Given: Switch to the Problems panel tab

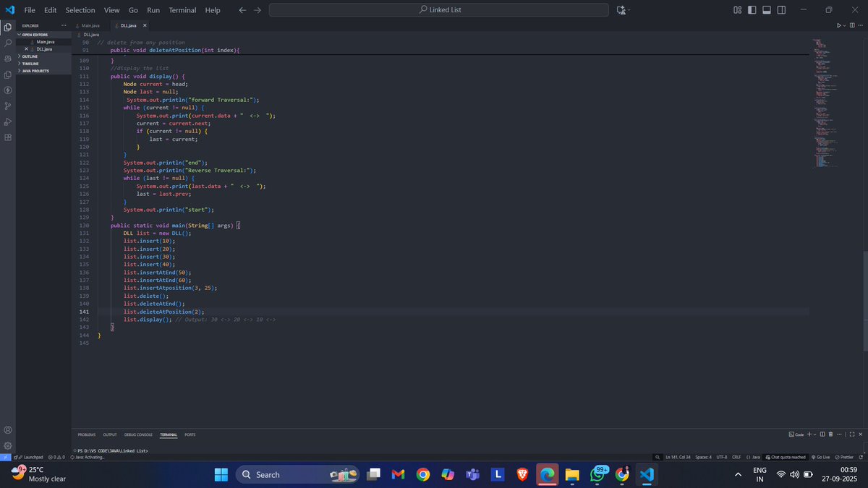Looking at the screenshot, I should click(x=87, y=435).
